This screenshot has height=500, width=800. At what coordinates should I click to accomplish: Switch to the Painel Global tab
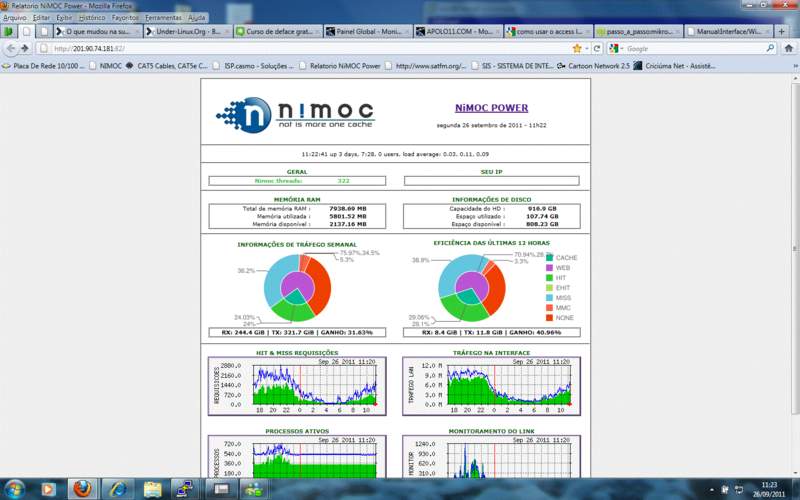(x=368, y=32)
